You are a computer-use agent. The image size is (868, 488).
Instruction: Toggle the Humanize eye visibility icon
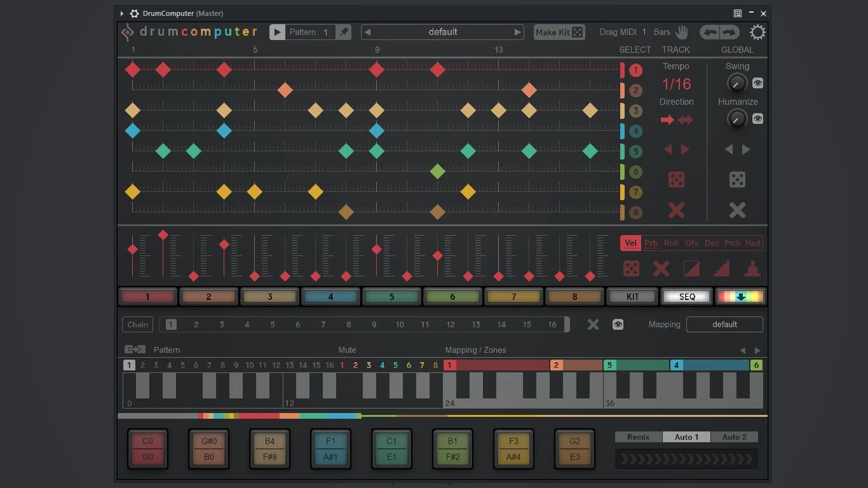coord(757,119)
